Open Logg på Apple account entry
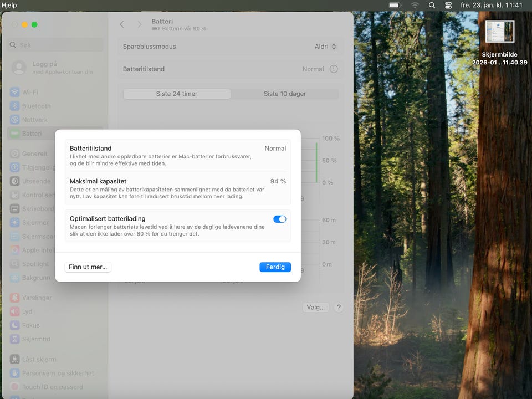532x399 pixels. 55,68
